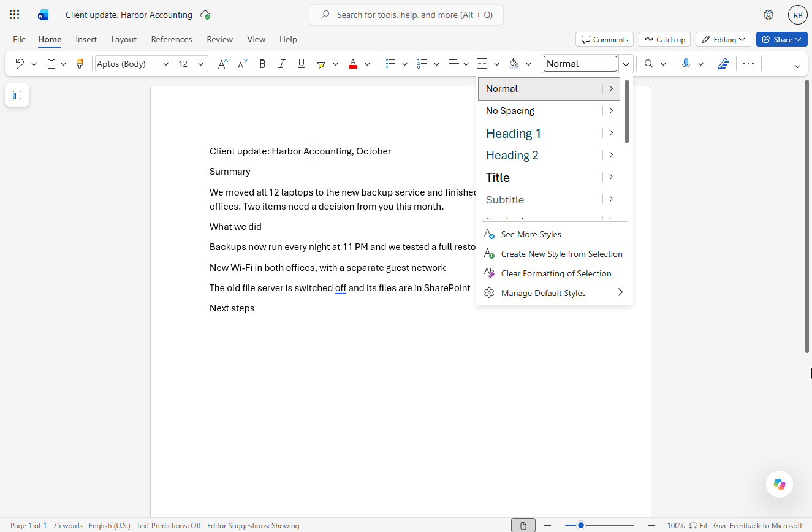Toggle italic formatting
The height and width of the screenshot is (532, 812).
[x=282, y=64]
